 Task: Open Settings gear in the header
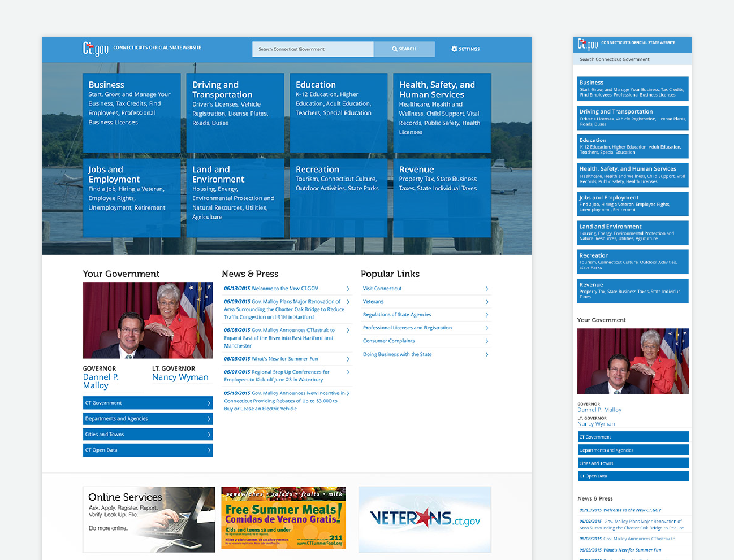[x=465, y=49]
